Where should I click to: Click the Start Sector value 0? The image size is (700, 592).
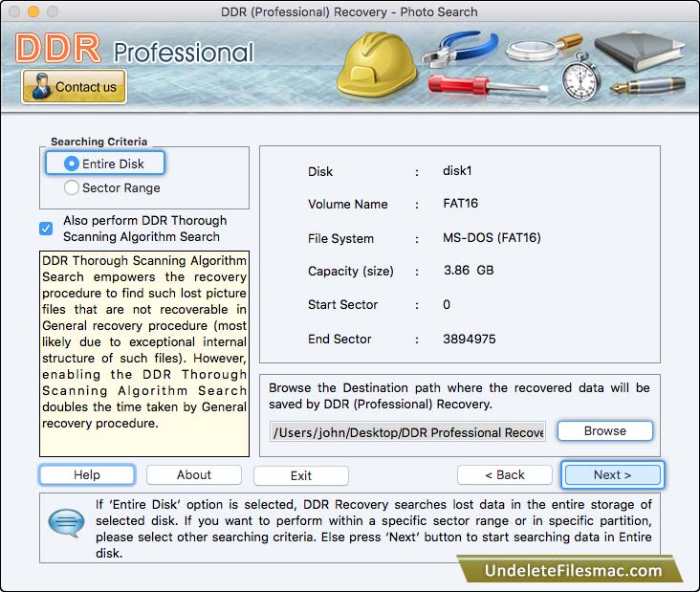click(x=447, y=304)
